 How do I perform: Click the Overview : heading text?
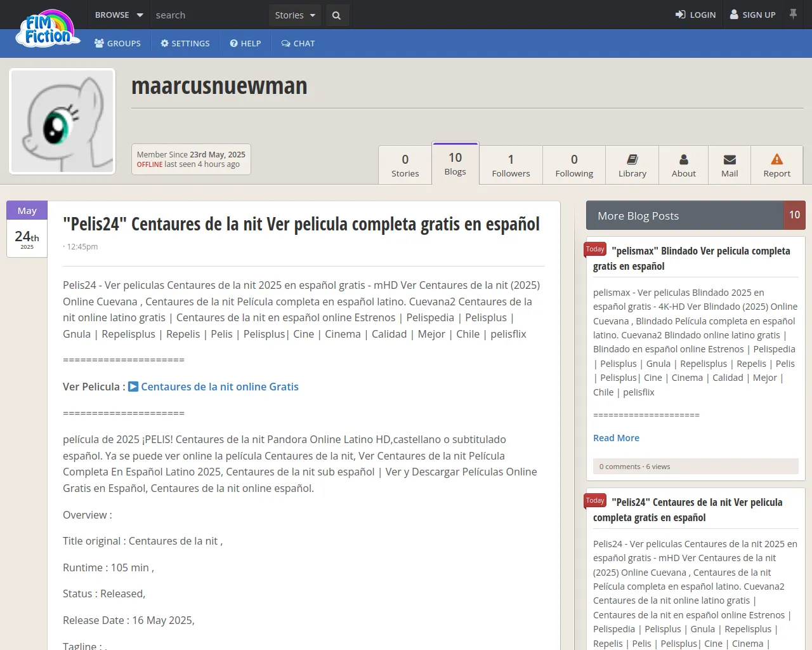point(88,515)
